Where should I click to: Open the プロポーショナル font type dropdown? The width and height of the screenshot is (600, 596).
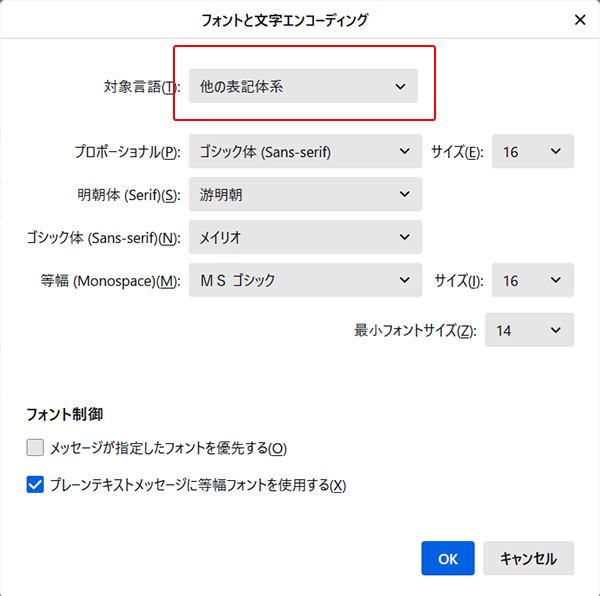(305, 151)
